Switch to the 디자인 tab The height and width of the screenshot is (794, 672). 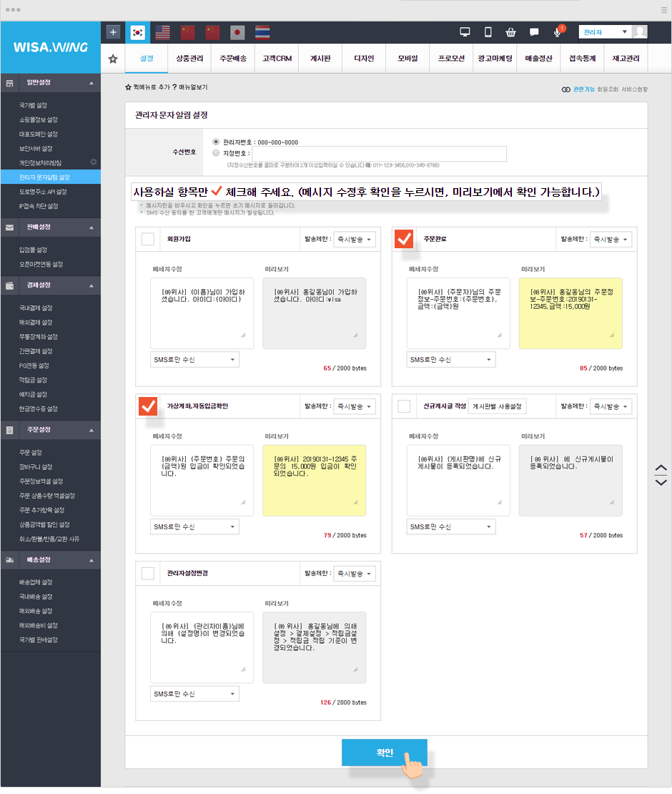point(364,59)
